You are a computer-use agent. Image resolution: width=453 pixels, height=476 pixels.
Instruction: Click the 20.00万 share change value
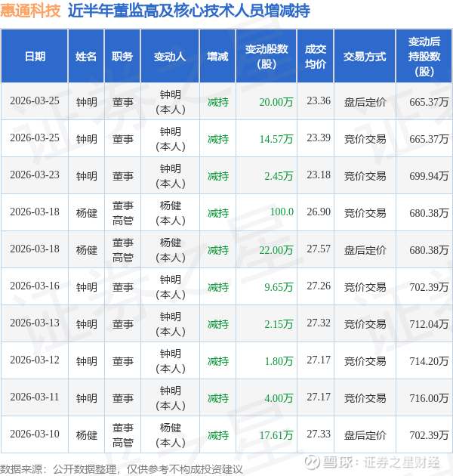pos(276,102)
